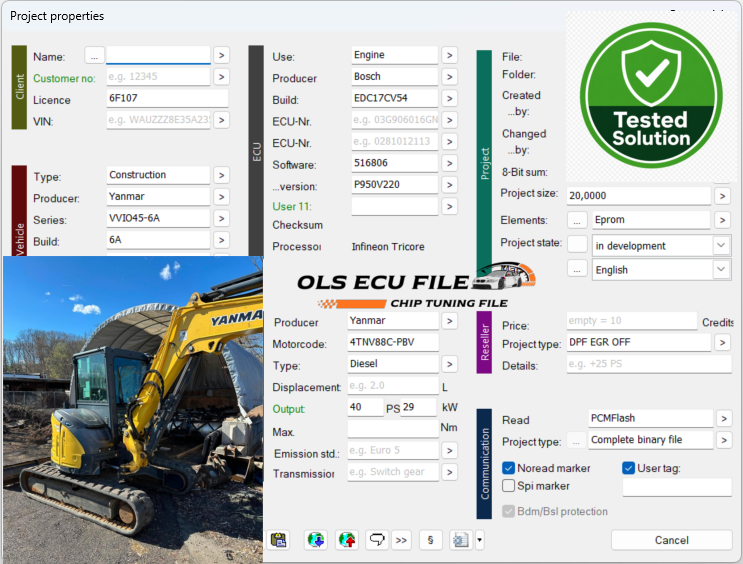The image size is (743, 564).
Task: Click the Project size field 20,0000
Action: 639,196
